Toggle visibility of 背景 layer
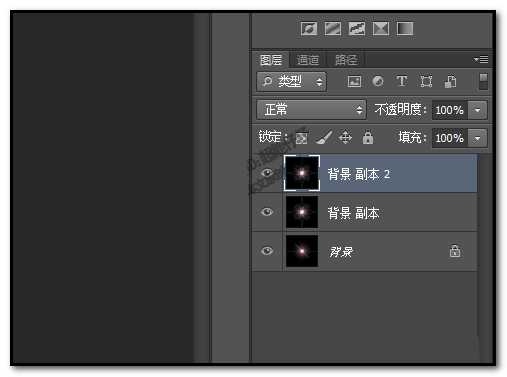The image size is (507, 377). [267, 251]
